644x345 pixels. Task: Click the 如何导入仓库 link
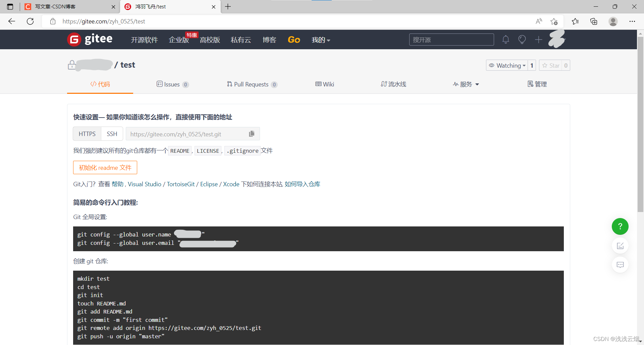click(x=303, y=184)
